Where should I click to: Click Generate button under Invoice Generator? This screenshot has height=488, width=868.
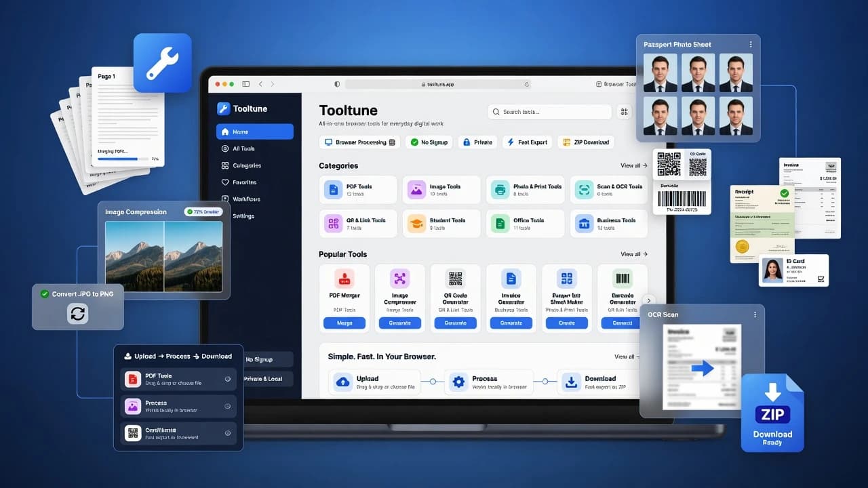pyautogui.click(x=511, y=323)
